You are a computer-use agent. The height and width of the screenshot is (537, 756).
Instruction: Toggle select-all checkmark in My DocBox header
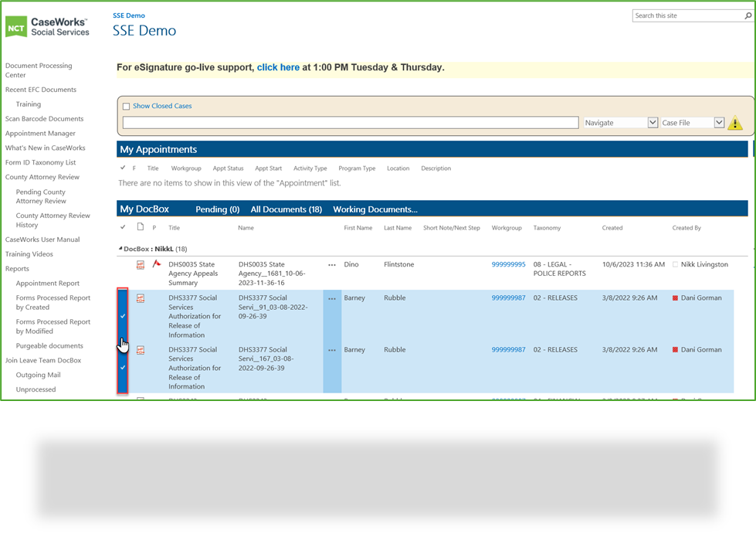click(123, 226)
